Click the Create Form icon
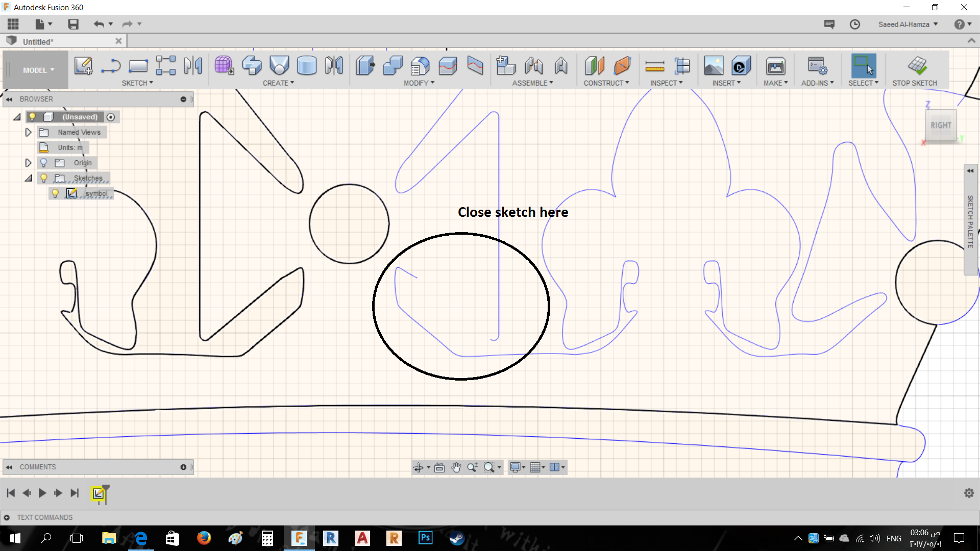The height and width of the screenshot is (551, 980). point(224,66)
